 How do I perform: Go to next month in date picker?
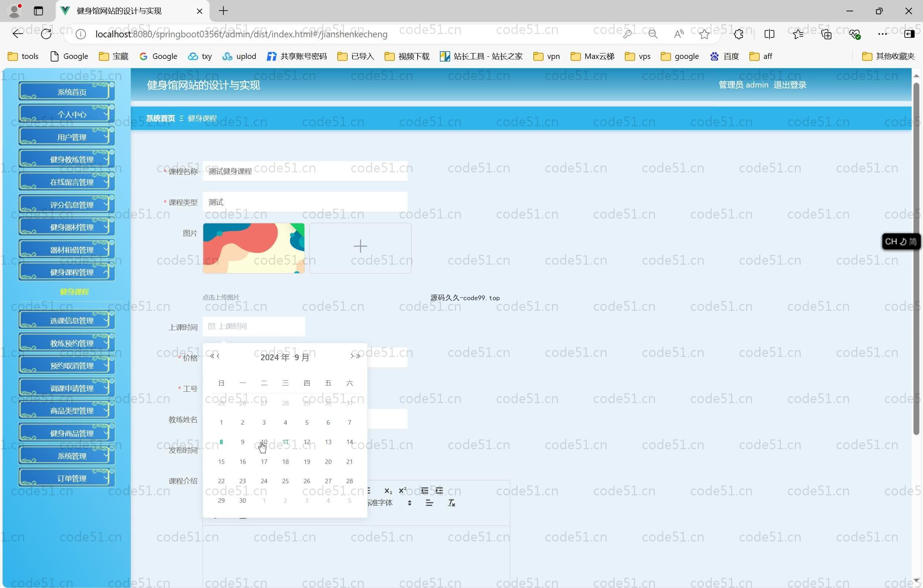[x=352, y=356]
